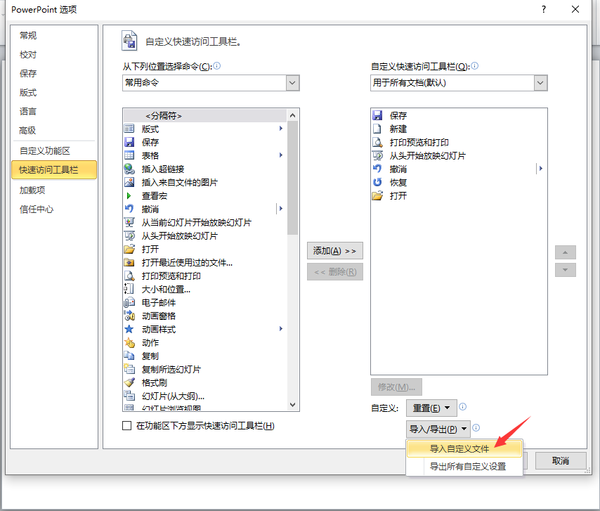This screenshot has width=600, height=511.
Task: Click the move down arrow button
Action: point(565,270)
